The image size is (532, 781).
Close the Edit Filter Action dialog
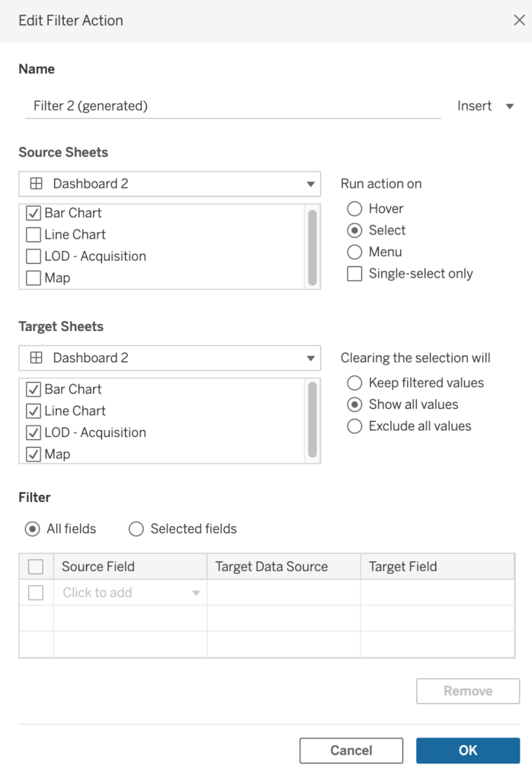coord(519,21)
